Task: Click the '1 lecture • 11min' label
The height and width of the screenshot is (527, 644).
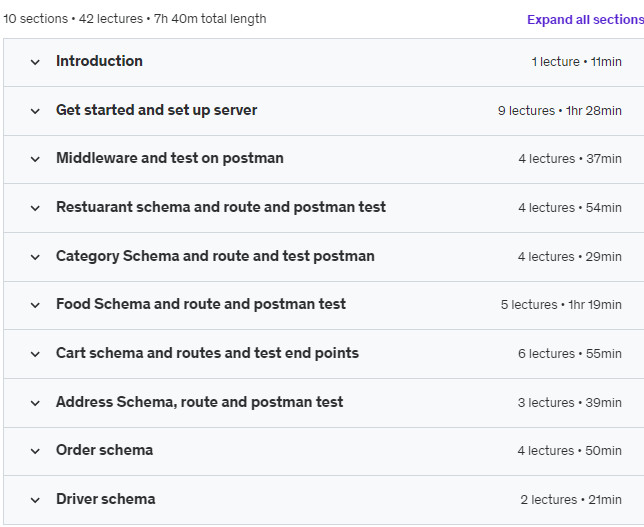Action: pyautogui.click(x=577, y=62)
